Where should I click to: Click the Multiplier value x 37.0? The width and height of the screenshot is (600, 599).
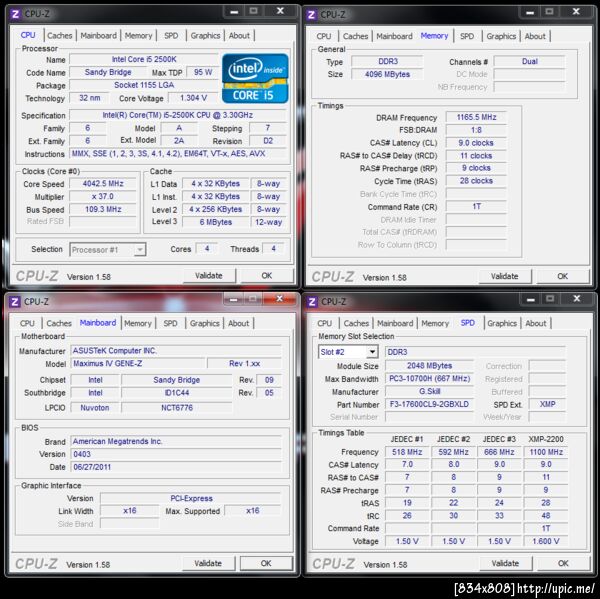point(103,196)
